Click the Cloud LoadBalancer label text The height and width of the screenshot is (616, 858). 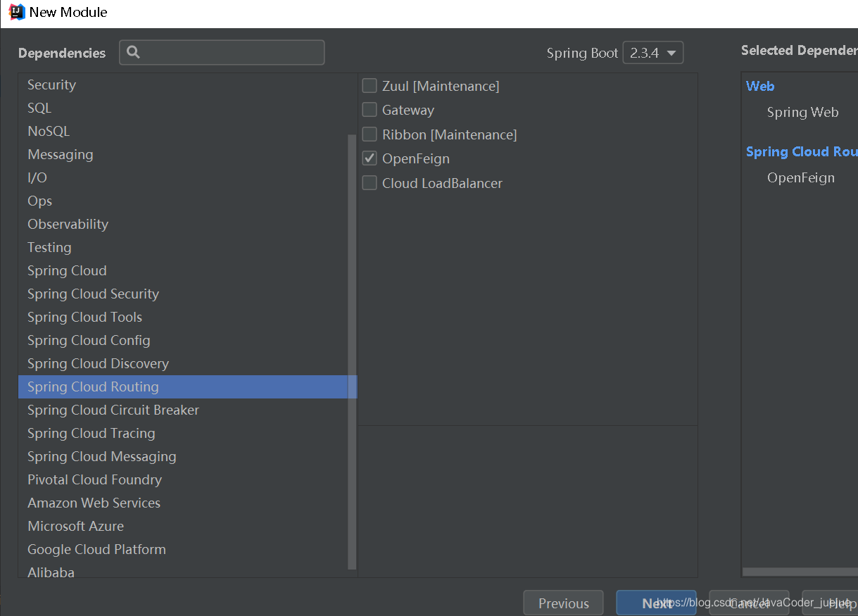tap(442, 183)
